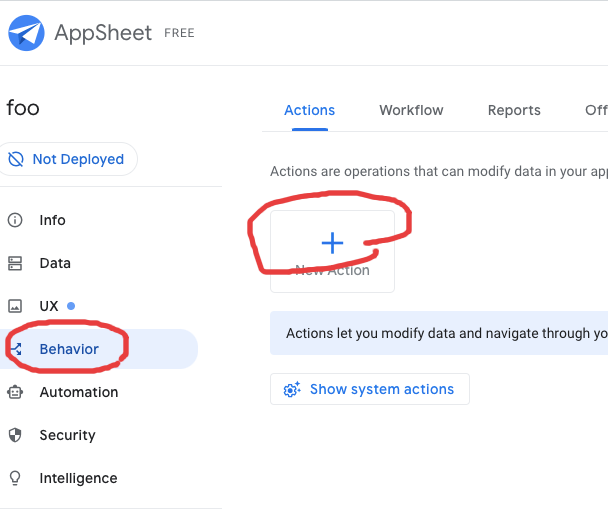Click Show system actions button
Screen dimensions: 608x529
tap(370, 389)
